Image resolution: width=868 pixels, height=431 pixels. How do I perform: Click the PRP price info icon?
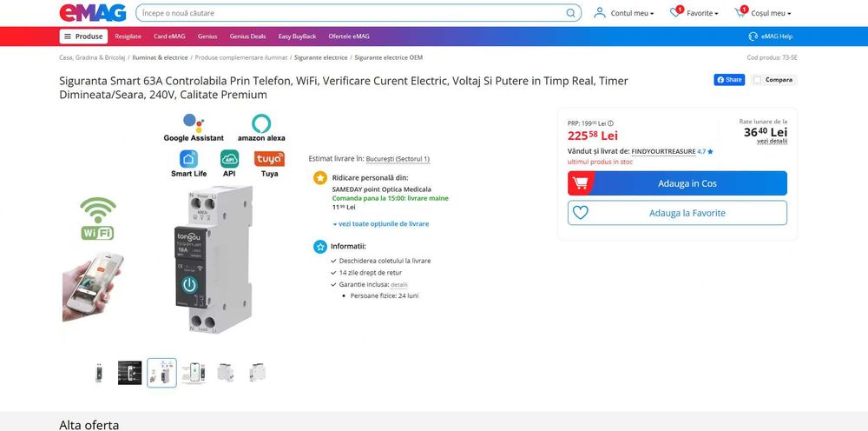coord(610,123)
